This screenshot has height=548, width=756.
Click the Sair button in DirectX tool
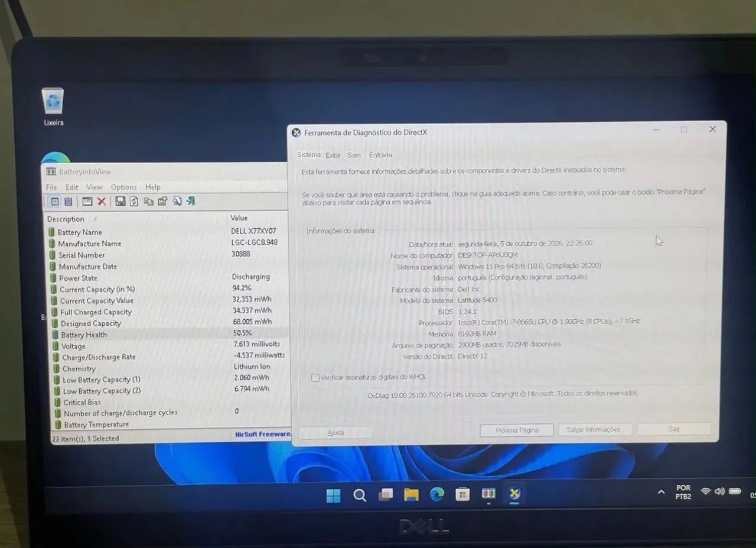674,429
